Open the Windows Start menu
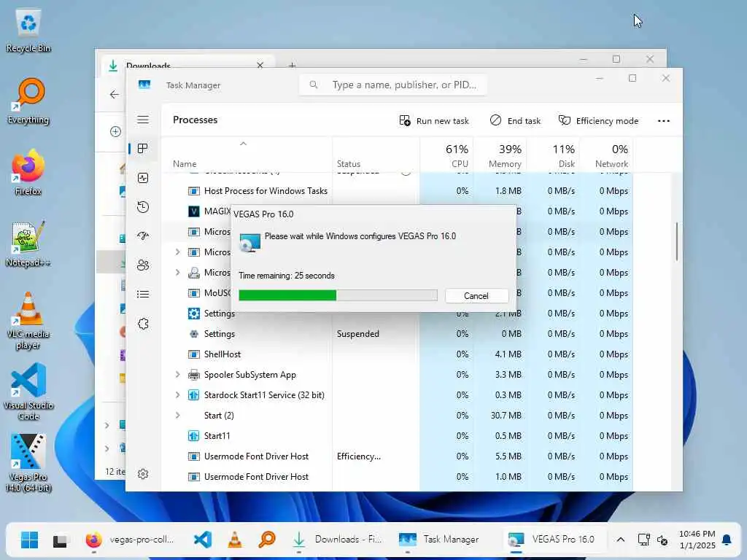 click(x=29, y=540)
